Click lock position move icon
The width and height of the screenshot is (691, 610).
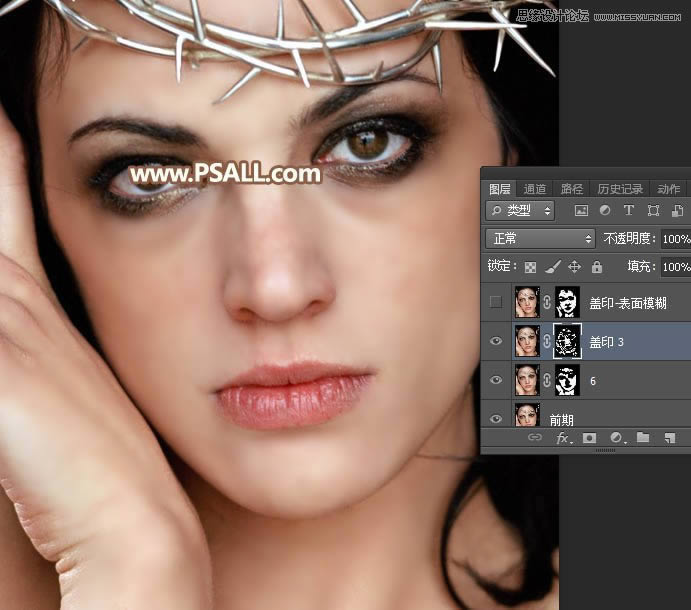[575, 267]
